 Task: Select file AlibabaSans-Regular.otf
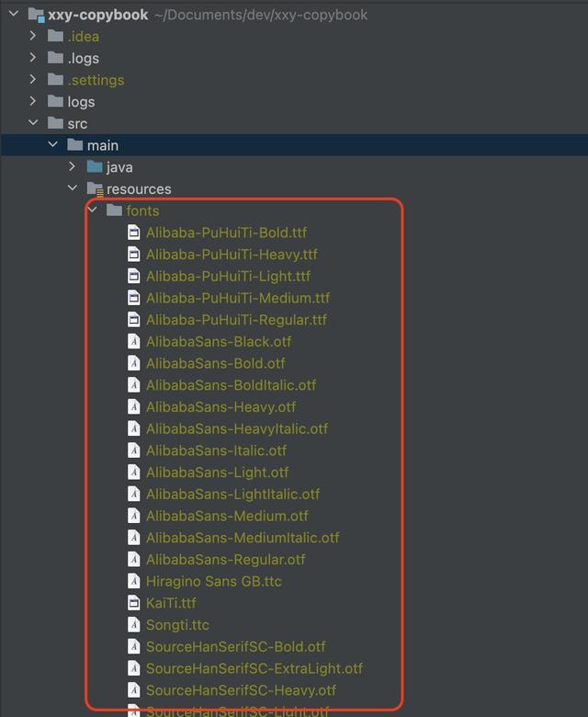[226, 560]
